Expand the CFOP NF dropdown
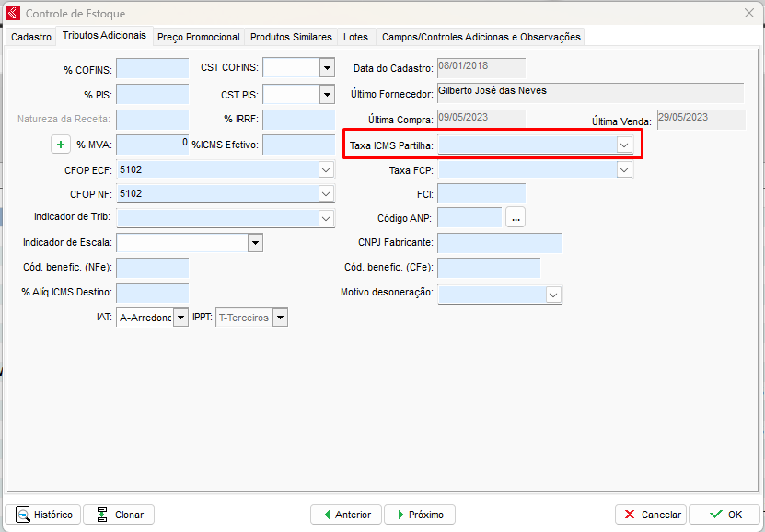The height and width of the screenshot is (532, 765). click(x=326, y=193)
